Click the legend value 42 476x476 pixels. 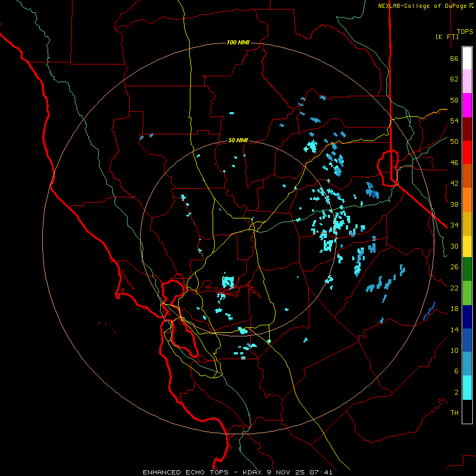(x=454, y=184)
